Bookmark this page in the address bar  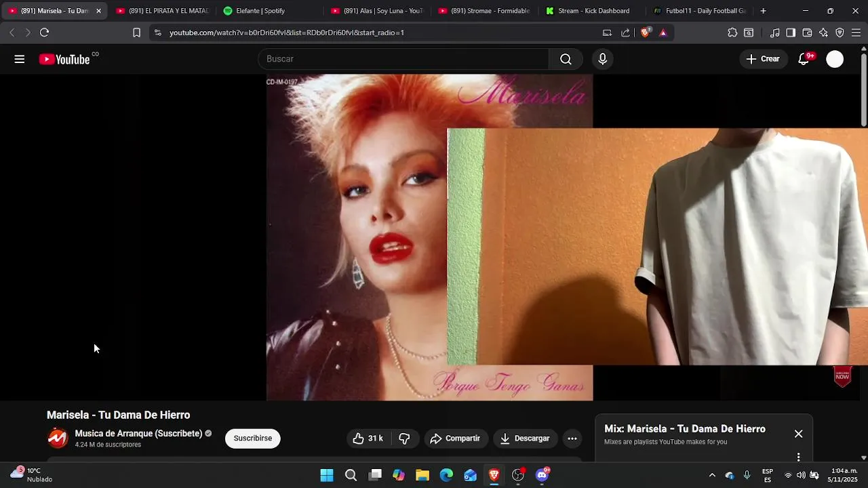point(136,33)
